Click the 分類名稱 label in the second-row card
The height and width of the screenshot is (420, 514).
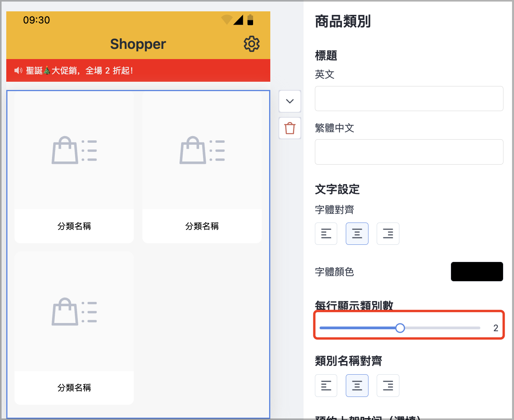(x=74, y=388)
